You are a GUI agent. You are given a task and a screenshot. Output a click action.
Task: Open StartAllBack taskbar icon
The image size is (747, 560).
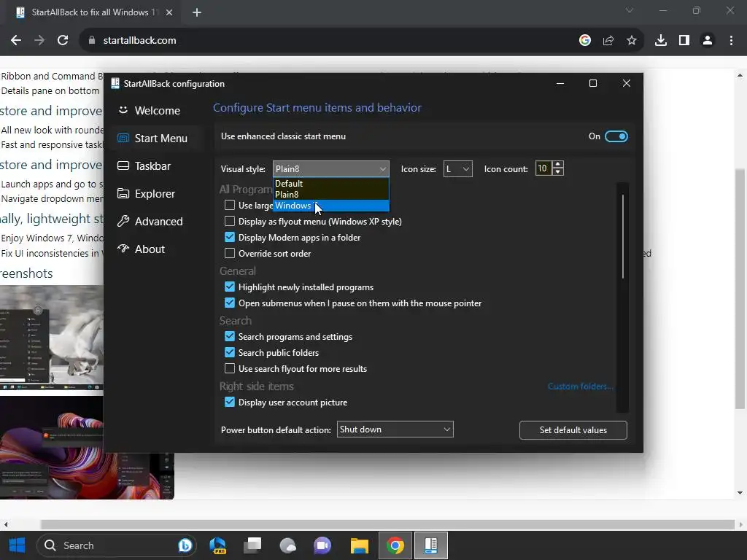pos(430,545)
